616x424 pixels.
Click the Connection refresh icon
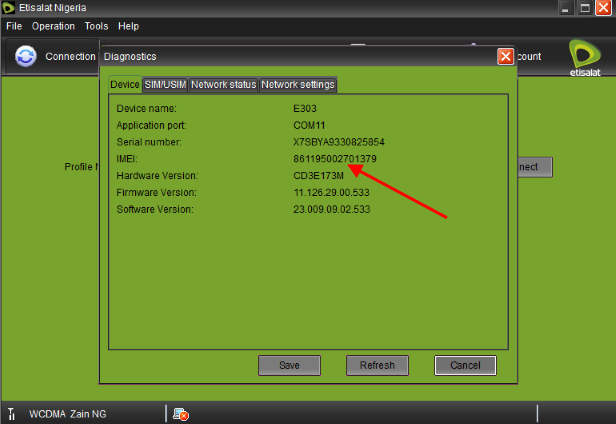26,57
